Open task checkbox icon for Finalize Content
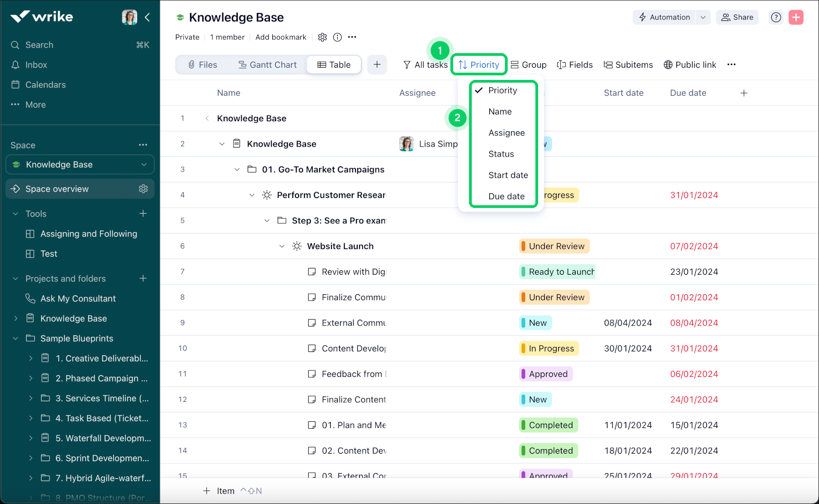Image resolution: width=819 pixels, height=504 pixels. click(x=312, y=400)
